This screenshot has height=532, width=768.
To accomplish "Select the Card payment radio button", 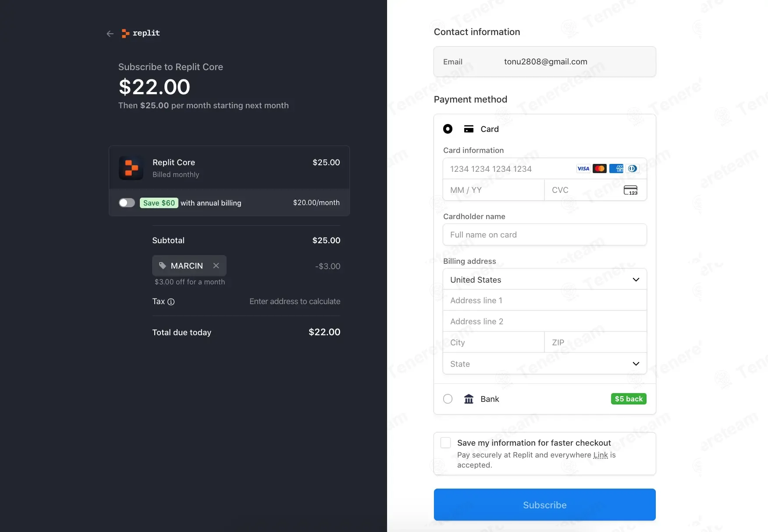I will pyautogui.click(x=448, y=129).
